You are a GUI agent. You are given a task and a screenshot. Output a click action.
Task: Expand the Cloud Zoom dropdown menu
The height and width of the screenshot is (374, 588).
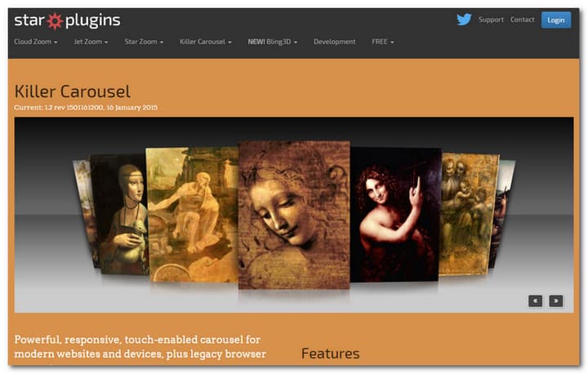tap(36, 42)
